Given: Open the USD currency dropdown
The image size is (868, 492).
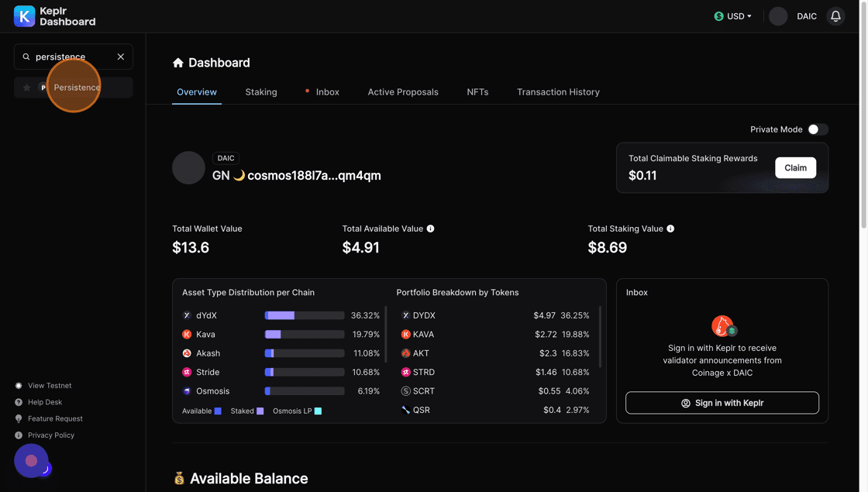Looking at the screenshot, I should pyautogui.click(x=733, y=16).
